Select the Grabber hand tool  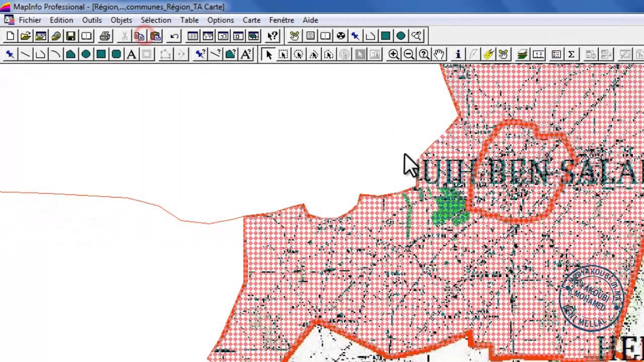pos(439,54)
